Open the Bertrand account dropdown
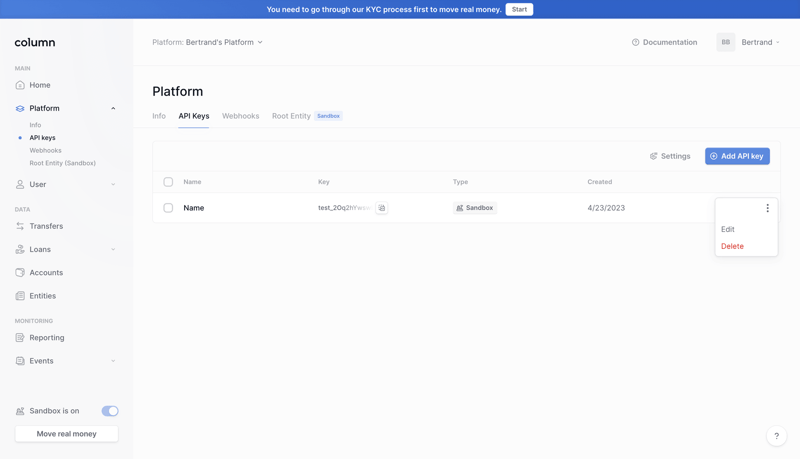The width and height of the screenshot is (800, 459). pyautogui.click(x=760, y=42)
